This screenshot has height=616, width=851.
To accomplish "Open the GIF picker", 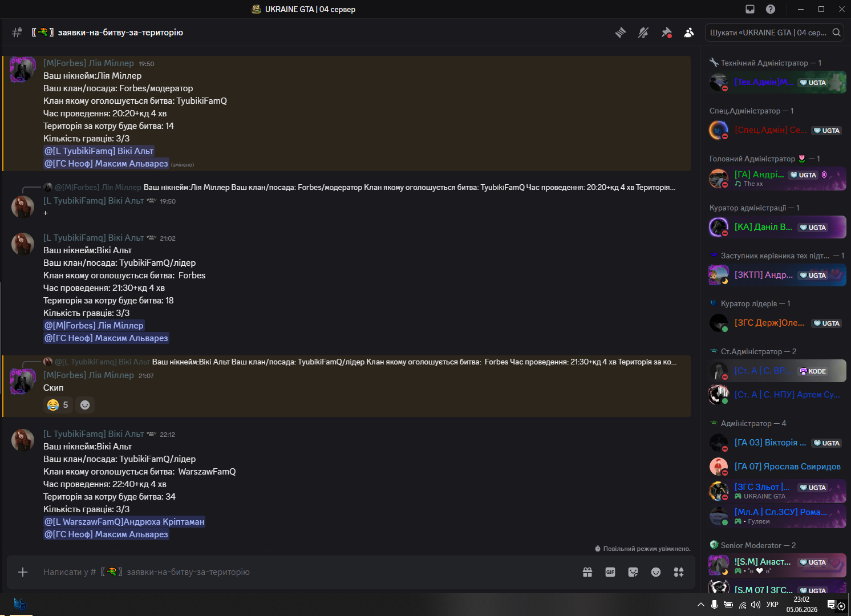I will tap(610, 572).
